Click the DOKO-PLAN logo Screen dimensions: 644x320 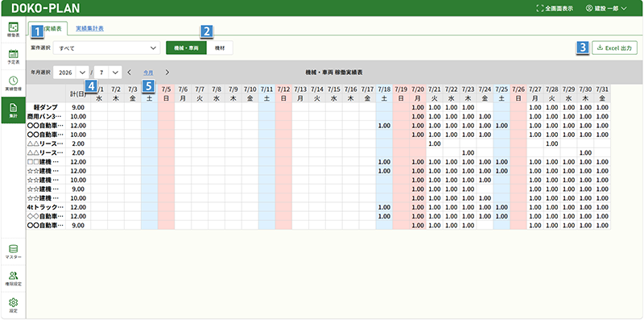pyautogui.click(x=46, y=8)
